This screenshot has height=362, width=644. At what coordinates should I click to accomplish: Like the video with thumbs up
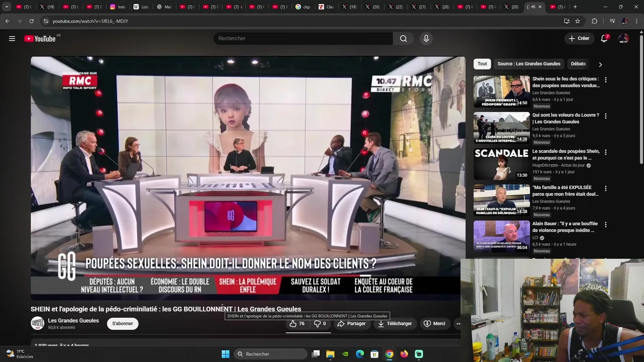(297, 324)
